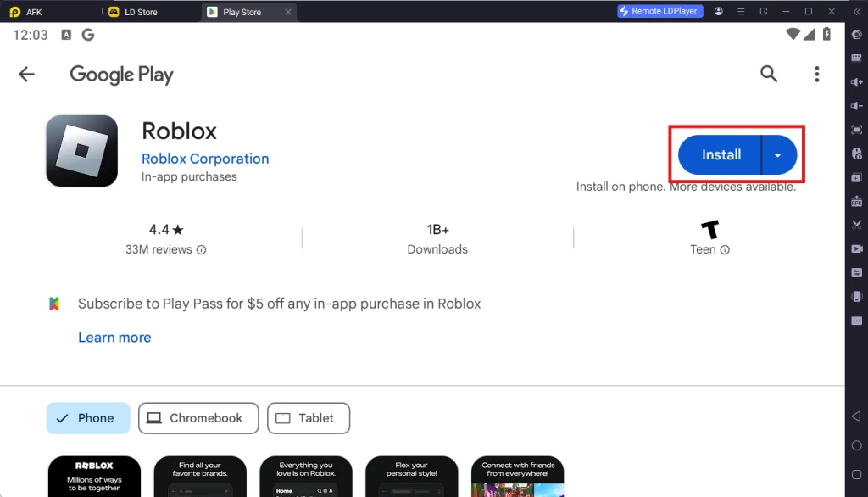Click the 'In-app purchases' label

pyautogui.click(x=189, y=176)
